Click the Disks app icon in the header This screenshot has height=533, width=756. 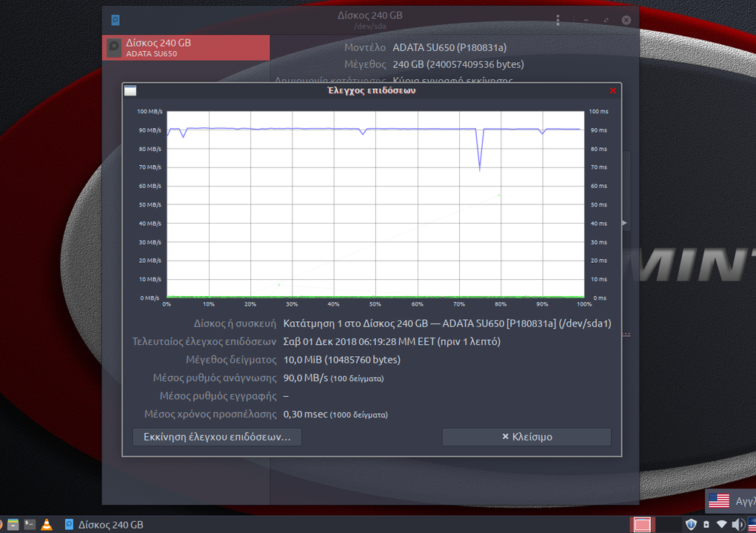point(116,20)
